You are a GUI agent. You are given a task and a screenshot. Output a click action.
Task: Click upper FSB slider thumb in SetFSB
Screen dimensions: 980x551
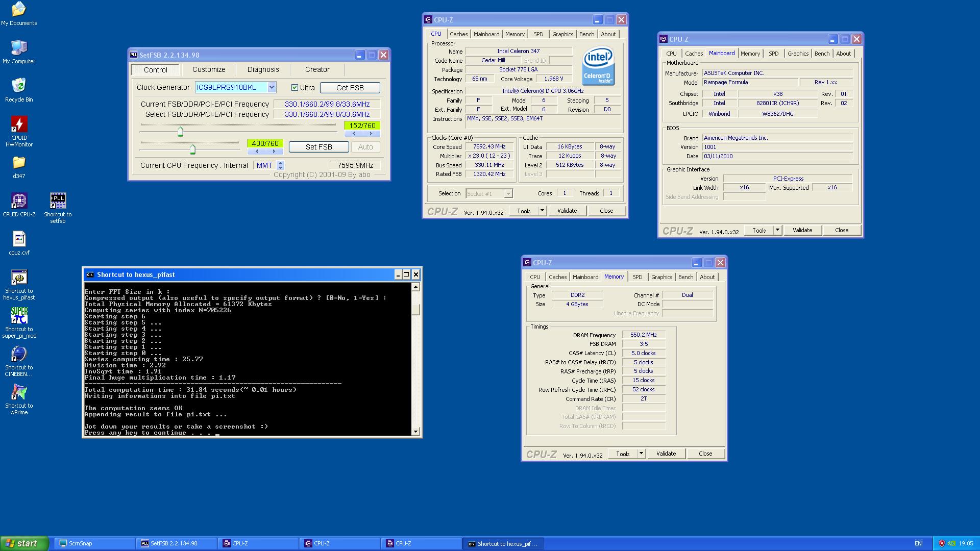(180, 132)
